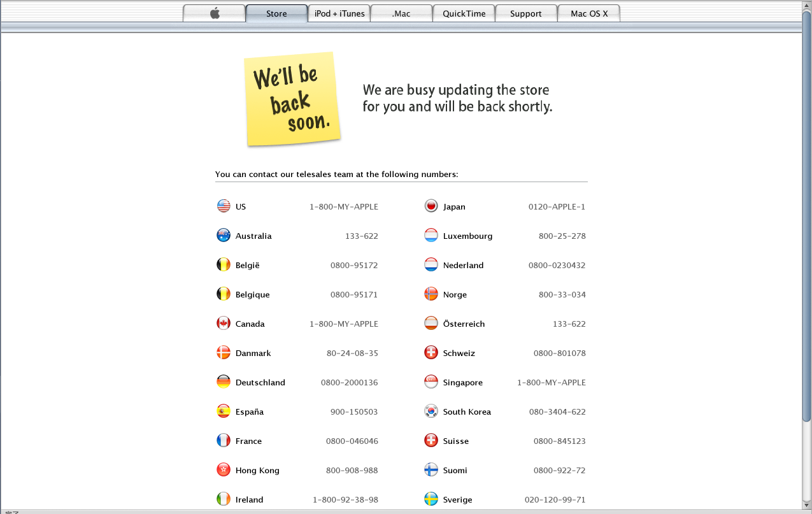Click the Luxembourg flag icon
This screenshot has width=812, height=514.
pyautogui.click(x=431, y=235)
